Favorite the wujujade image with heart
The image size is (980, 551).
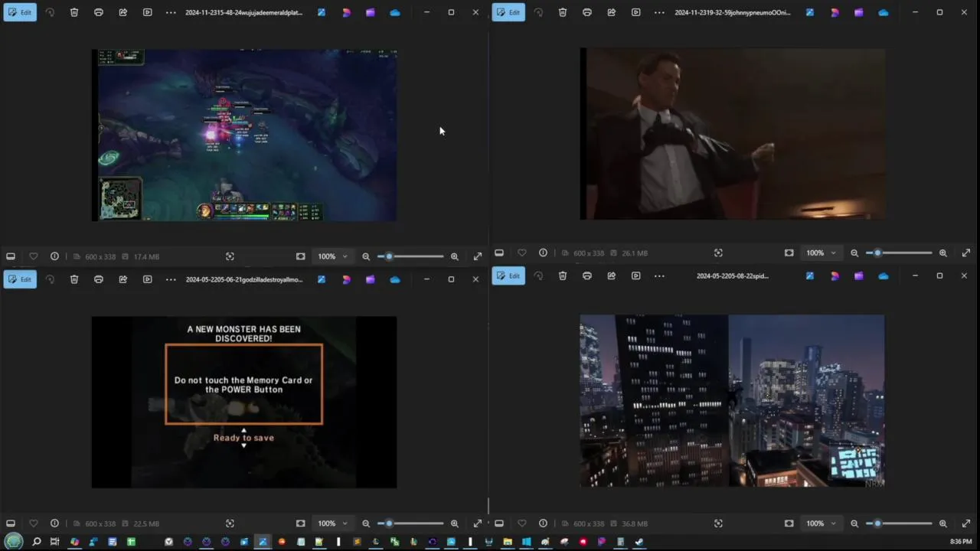[33, 256]
